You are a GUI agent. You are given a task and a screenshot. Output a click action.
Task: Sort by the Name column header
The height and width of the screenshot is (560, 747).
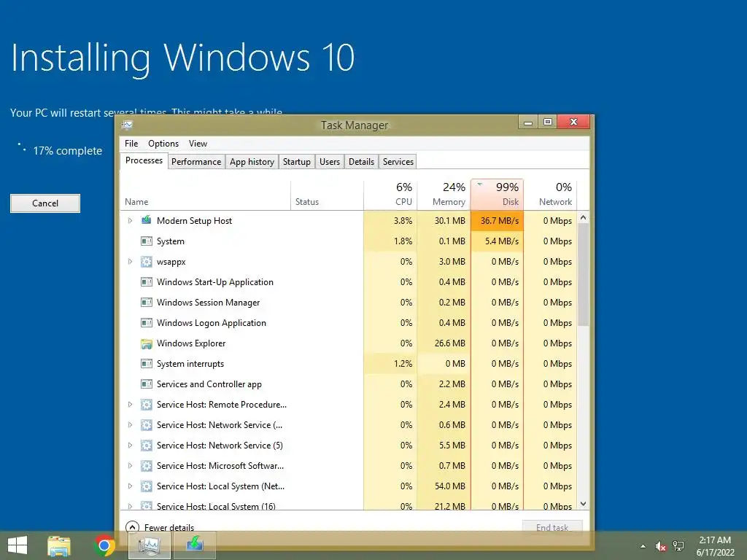tap(205, 195)
